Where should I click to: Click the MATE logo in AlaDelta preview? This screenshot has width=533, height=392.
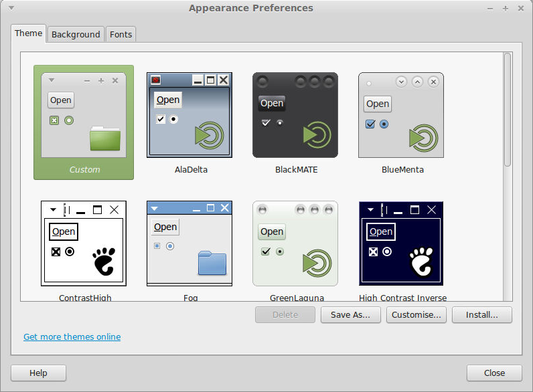210,135
